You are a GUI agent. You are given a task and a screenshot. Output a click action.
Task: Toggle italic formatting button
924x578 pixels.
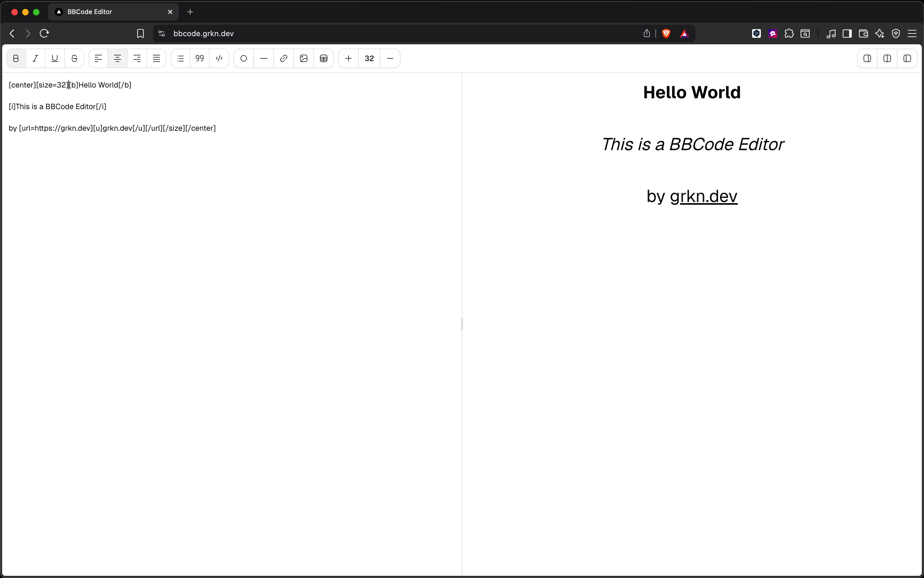(x=36, y=59)
